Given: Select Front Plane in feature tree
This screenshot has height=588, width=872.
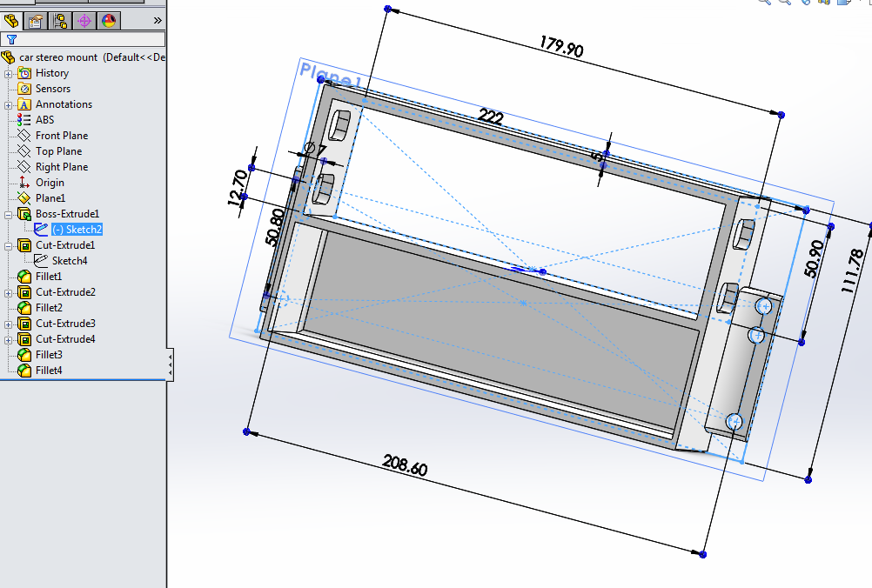Looking at the screenshot, I should pos(61,136).
